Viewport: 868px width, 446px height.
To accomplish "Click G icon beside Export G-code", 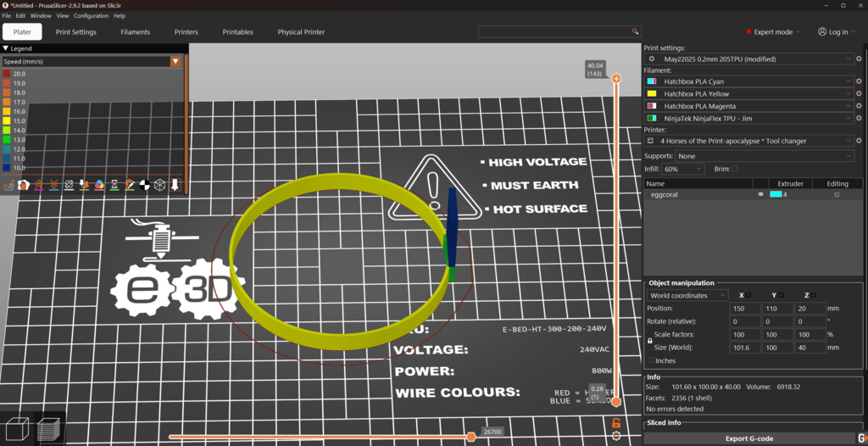I will point(861,438).
